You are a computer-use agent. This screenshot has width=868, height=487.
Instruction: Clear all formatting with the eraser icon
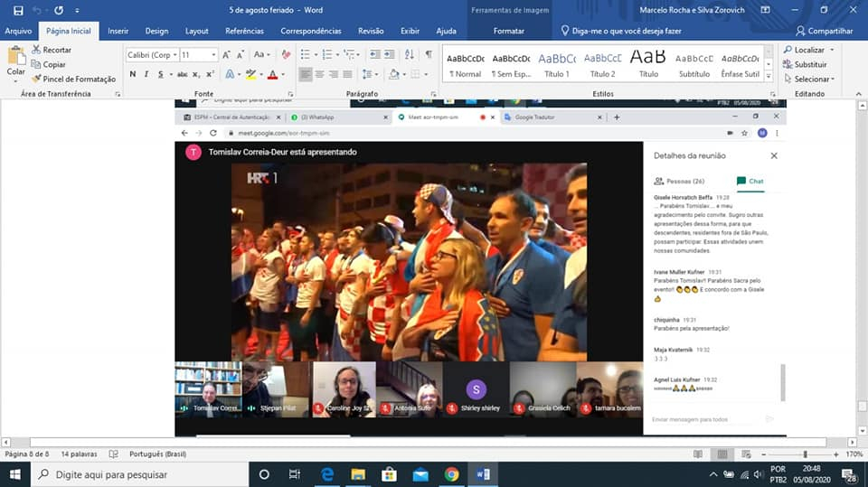pyautogui.click(x=286, y=54)
